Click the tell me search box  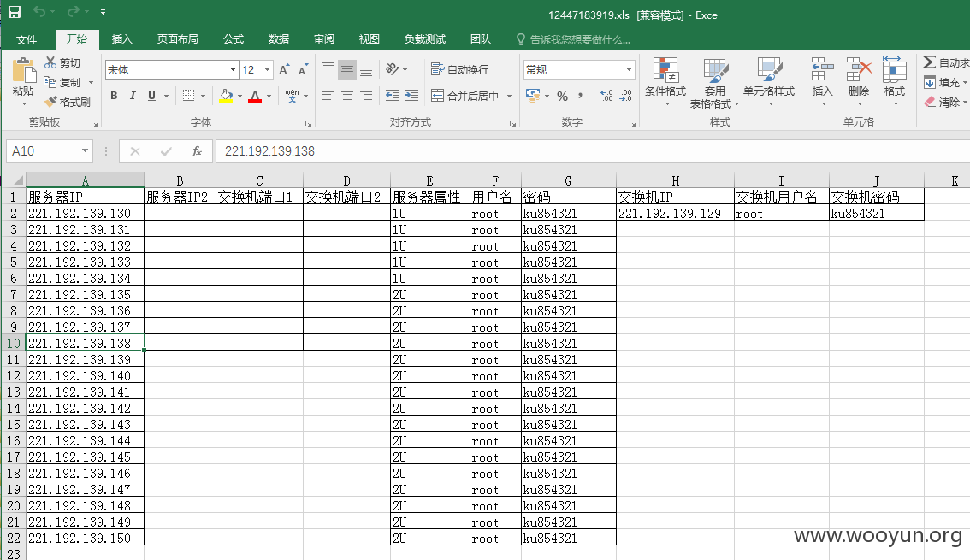click(573, 39)
